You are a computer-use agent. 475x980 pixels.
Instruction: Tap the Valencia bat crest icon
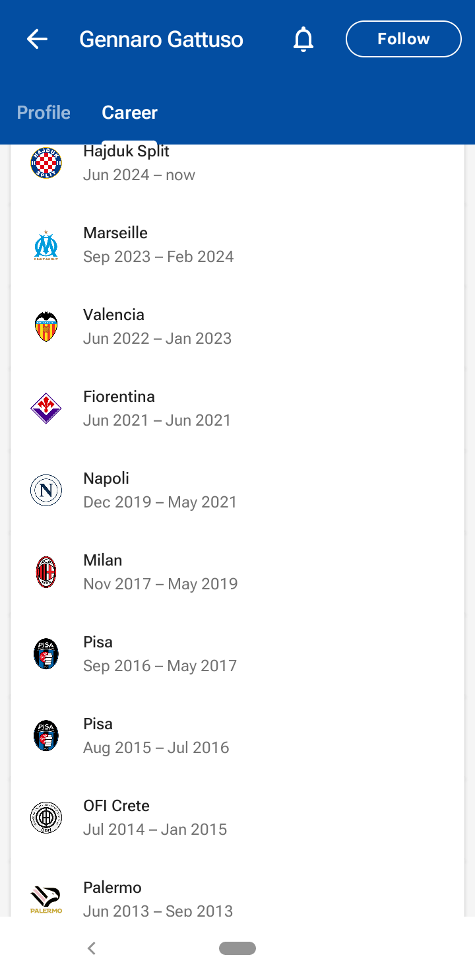click(x=46, y=327)
